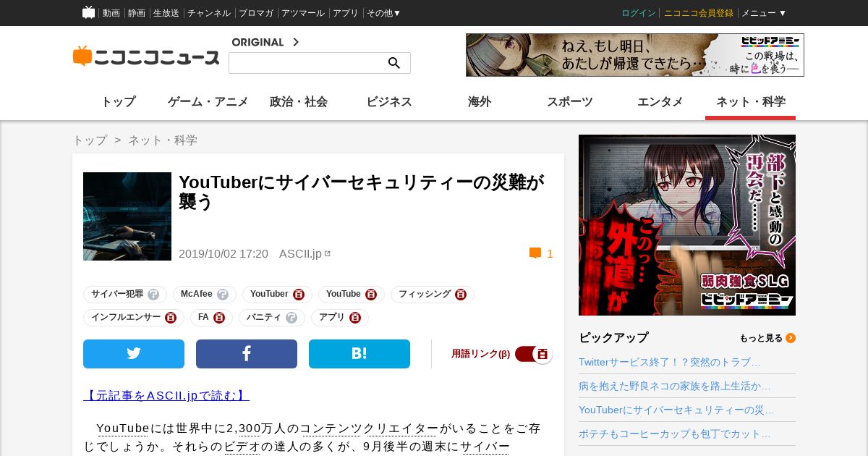Click ブロマガ in the top bar
This screenshot has height=456, width=868.
pos(256,13)
